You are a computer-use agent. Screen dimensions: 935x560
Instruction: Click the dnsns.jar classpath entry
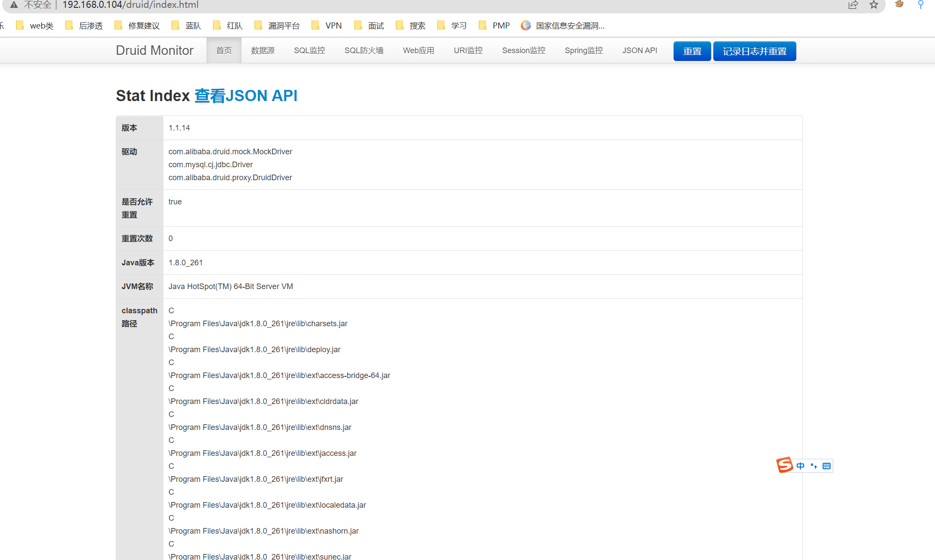(x=260, y=427)
